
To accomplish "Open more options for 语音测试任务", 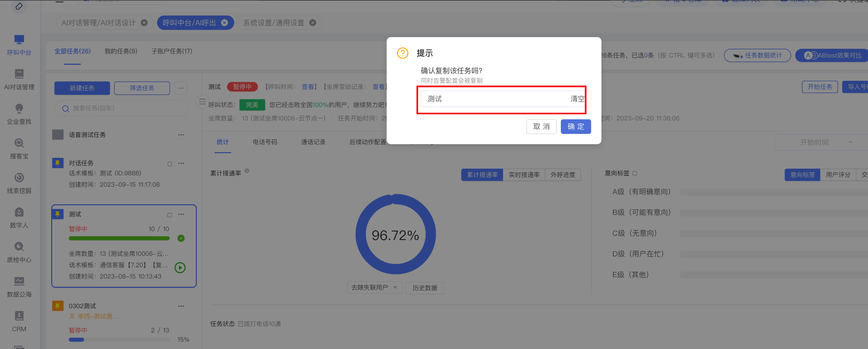I will click(x=181, y=135).
